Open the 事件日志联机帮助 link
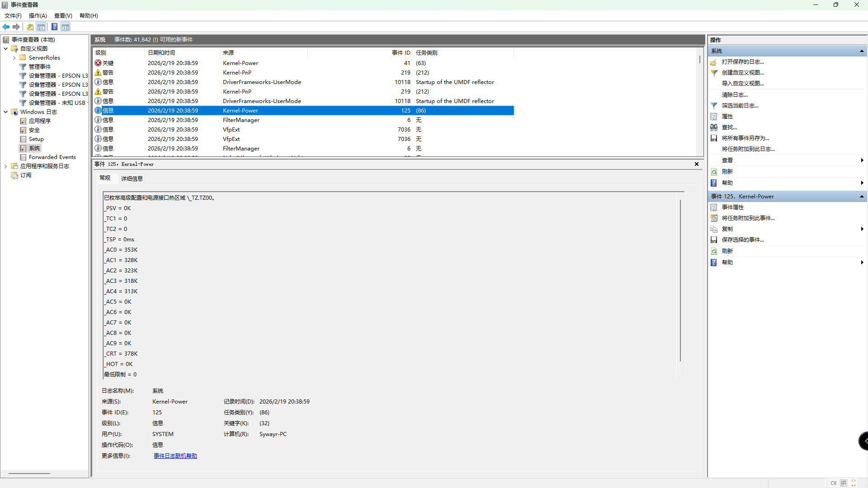Viewport: 868px width, 488px height. (x=175, y=456)
